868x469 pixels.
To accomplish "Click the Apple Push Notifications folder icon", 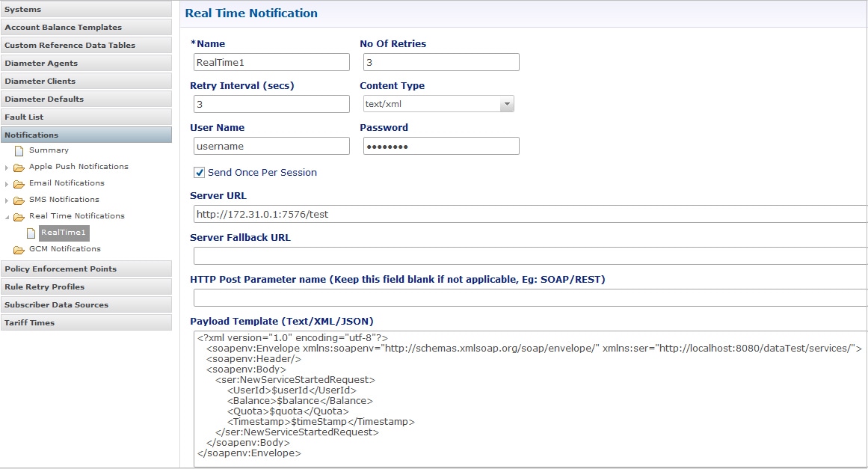I will coord(19,167).
